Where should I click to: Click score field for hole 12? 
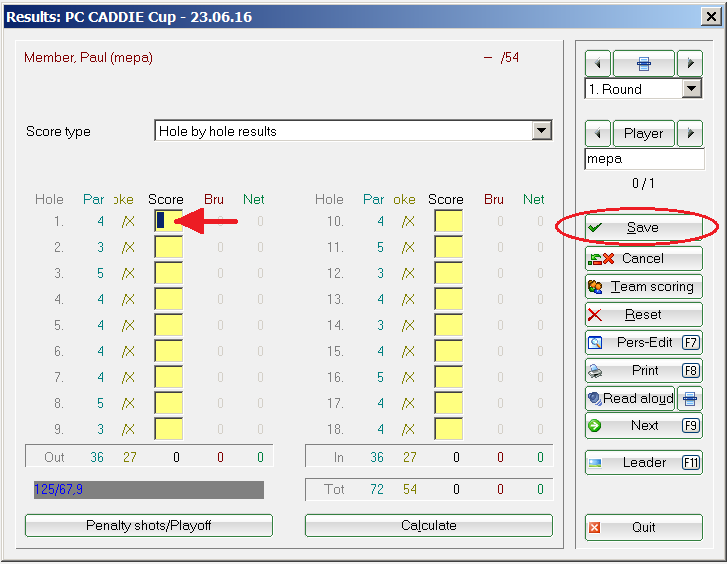tap(449, 273)
